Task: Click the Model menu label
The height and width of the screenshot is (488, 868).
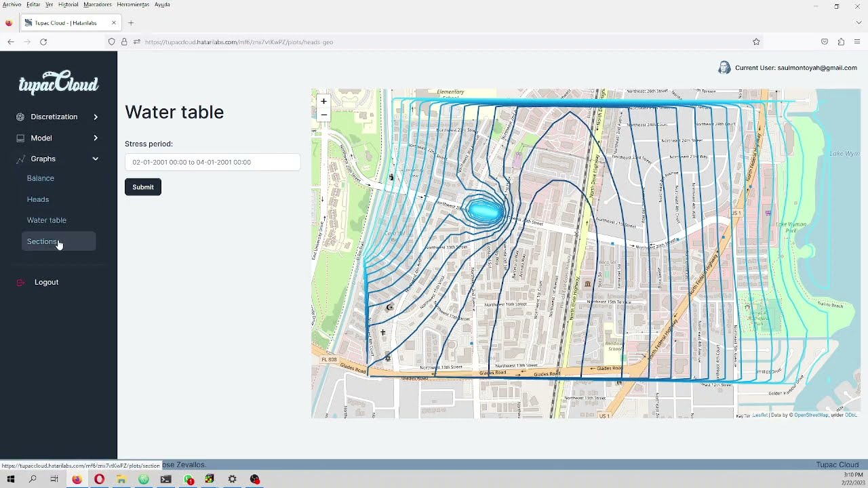Action: coord(41,138)
